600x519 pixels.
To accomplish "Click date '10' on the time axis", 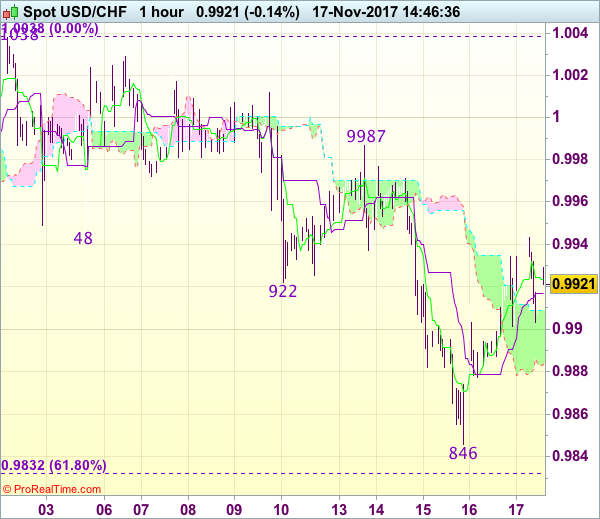I will pyautogui.click(x=281, y=509).
